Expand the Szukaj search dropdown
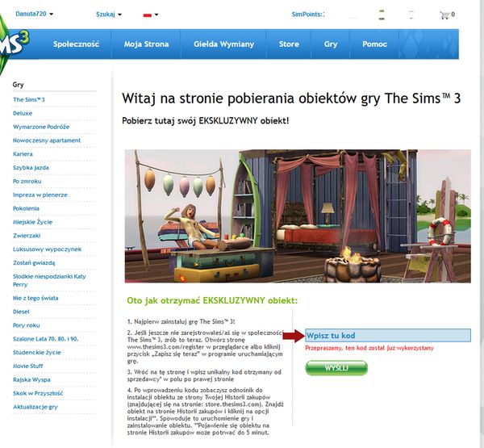This screenshot has width=484, height=448. tap(109, 15)
